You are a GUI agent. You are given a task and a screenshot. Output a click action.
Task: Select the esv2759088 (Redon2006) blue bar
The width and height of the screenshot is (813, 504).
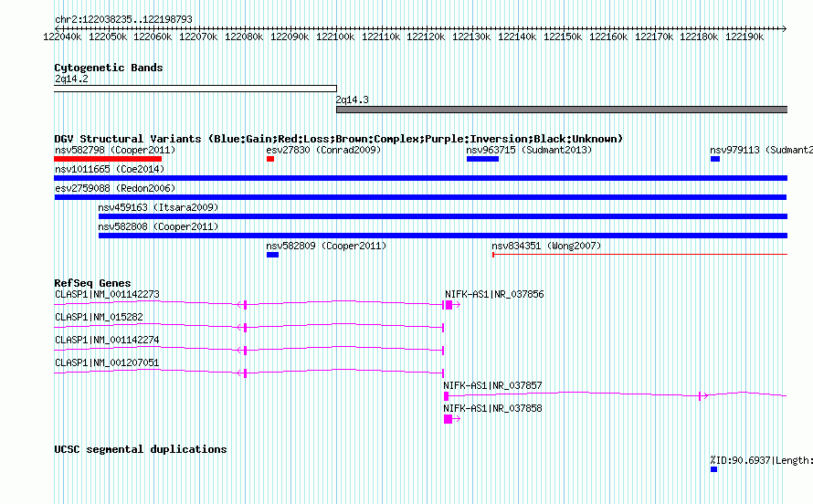420,197
